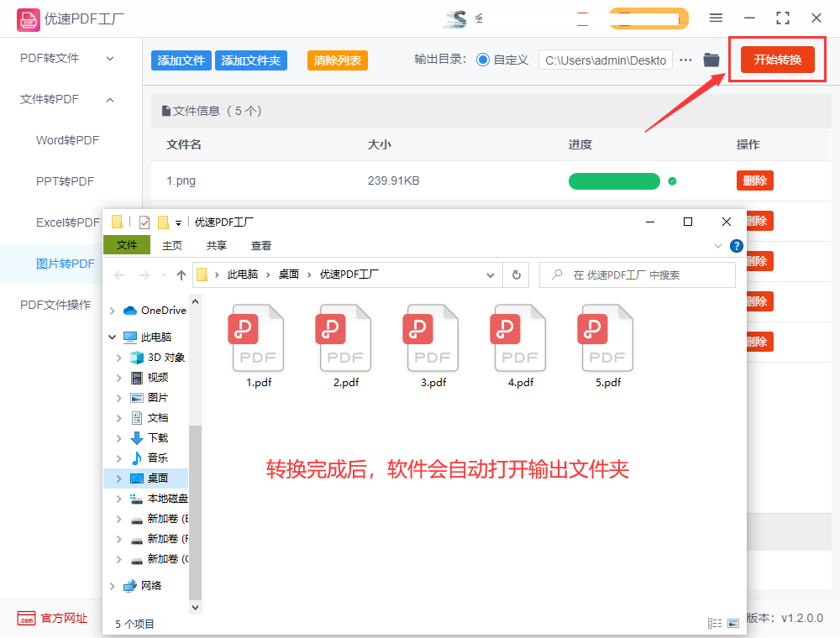
Task: Collapse 此电脑 in the Explorer tree
Action: coord(112,337)
